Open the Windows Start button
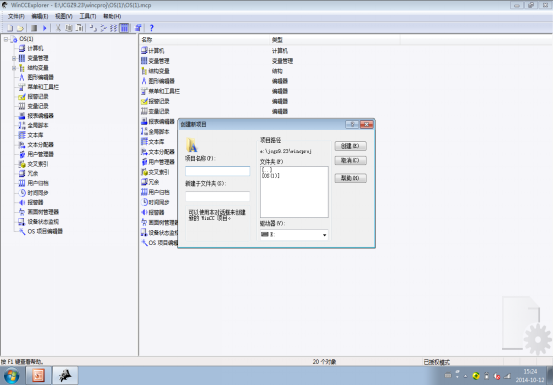 (x=11, y=376)
